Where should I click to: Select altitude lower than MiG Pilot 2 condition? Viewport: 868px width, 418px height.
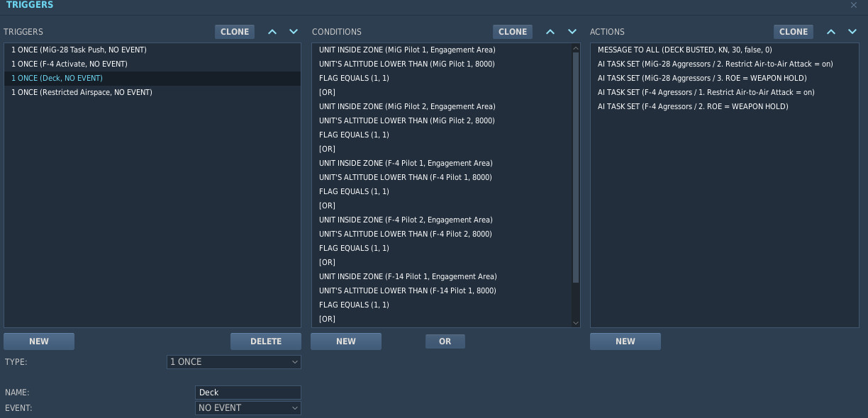click(x=442, y=121)
